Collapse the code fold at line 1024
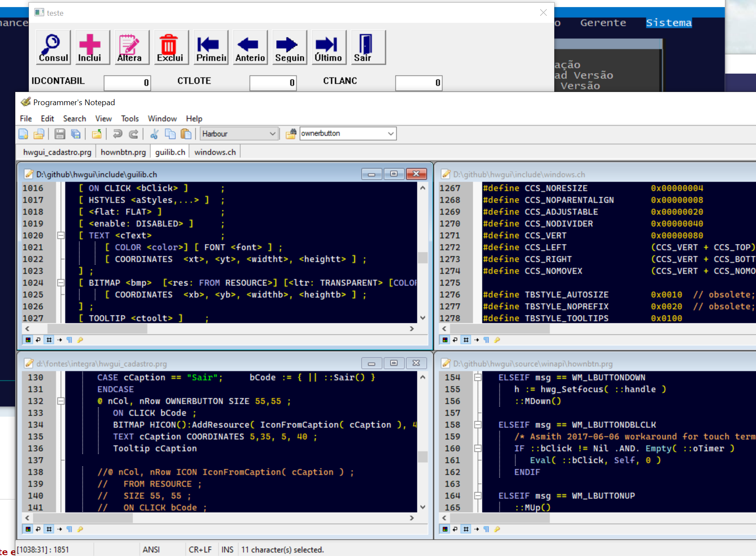The height and width of the screenshot is (556, 756). [61, 283]
